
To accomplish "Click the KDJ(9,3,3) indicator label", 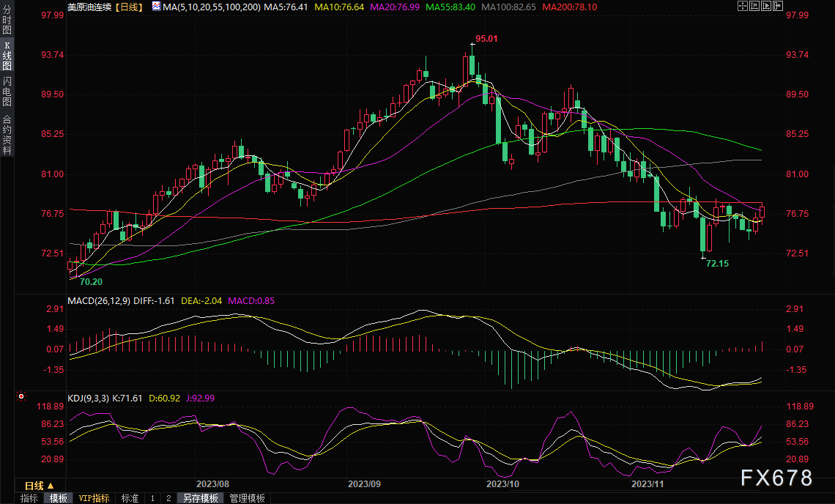I will pos(88,398).
